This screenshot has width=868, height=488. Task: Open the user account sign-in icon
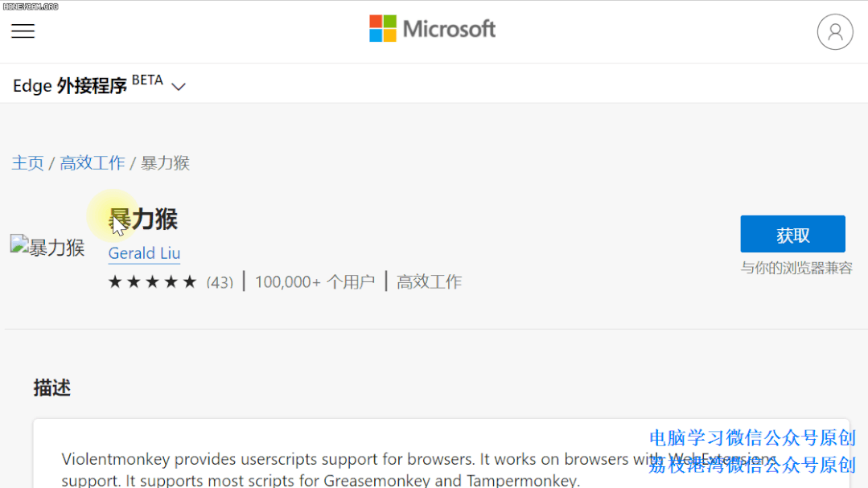pyautogui.click(x=834, y=32)
